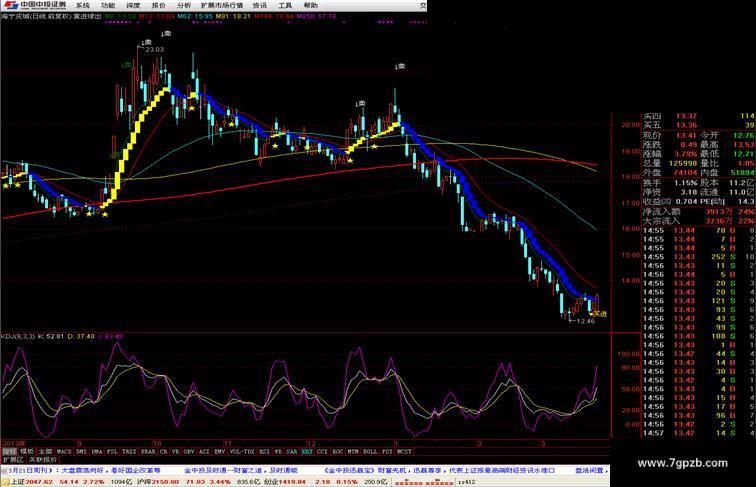Click the zz412 status bar text

tap(466, 482)
